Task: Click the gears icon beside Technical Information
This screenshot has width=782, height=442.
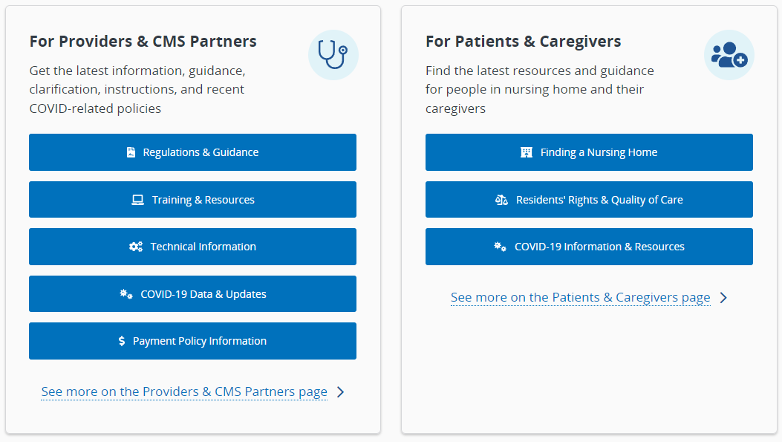Action: click(x=136, y=247)
